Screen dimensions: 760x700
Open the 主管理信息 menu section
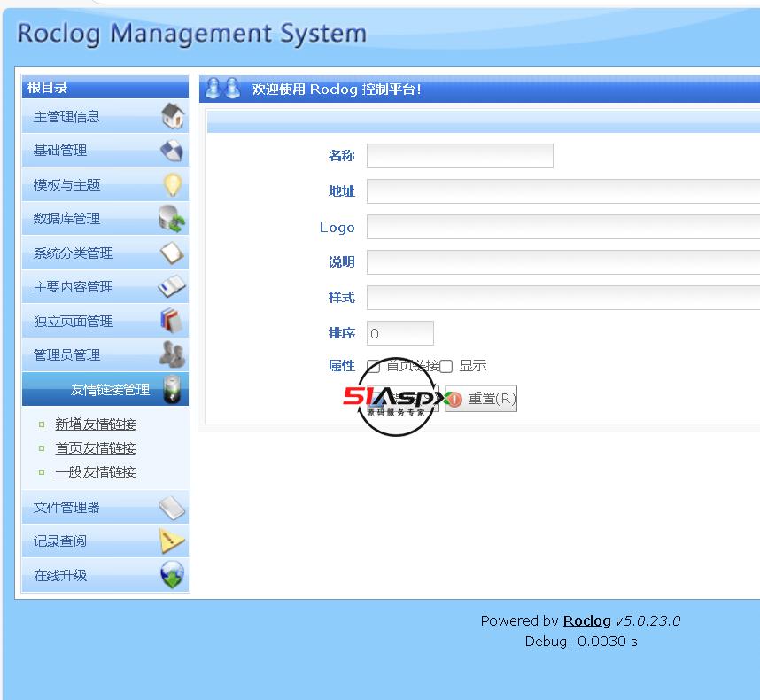105,116
